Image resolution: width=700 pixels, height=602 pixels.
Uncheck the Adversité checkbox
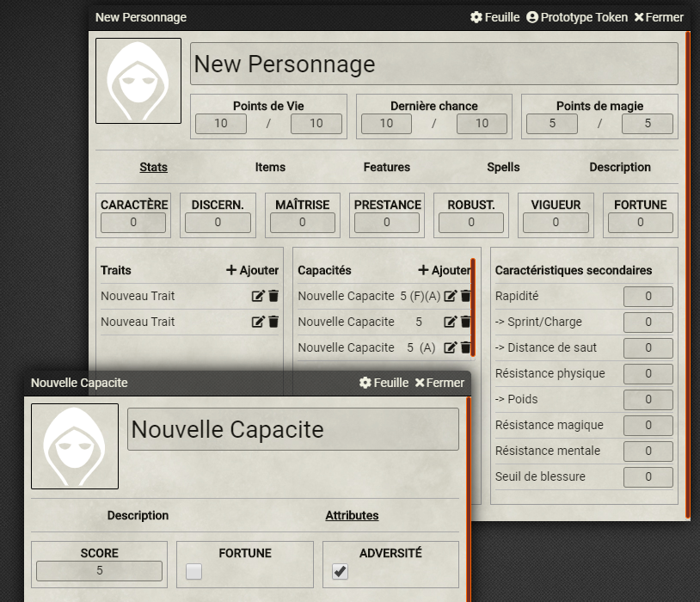point(341,571)
